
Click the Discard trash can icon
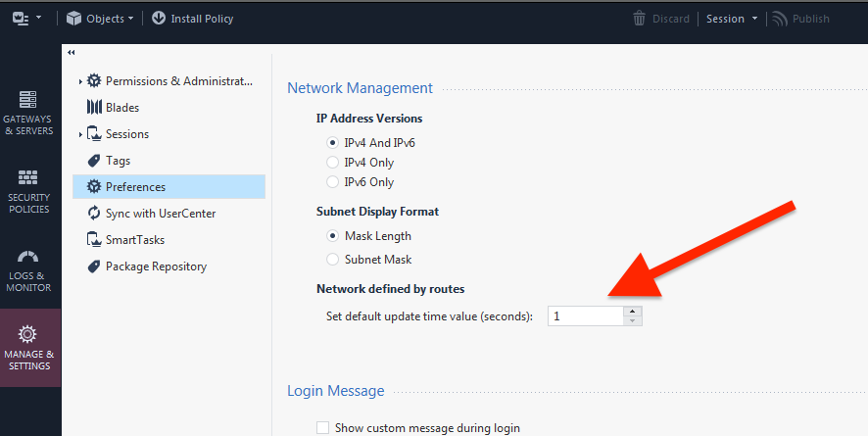click(640, 19)
